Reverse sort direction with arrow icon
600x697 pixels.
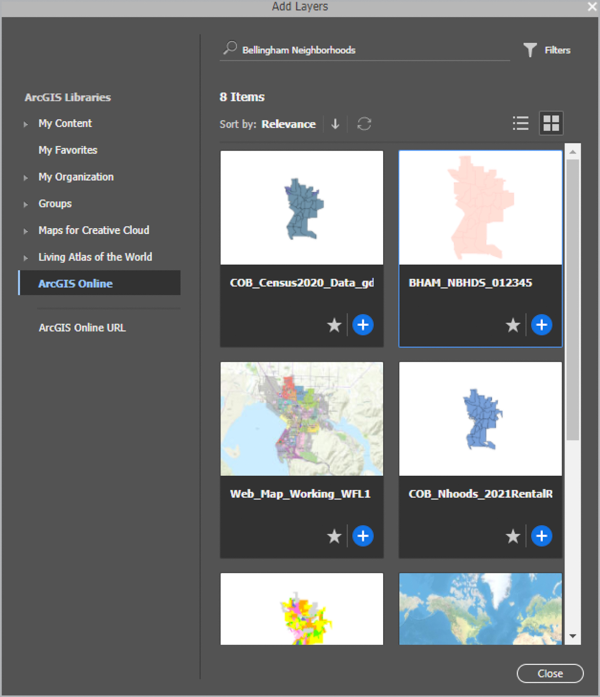pos(335,124)
